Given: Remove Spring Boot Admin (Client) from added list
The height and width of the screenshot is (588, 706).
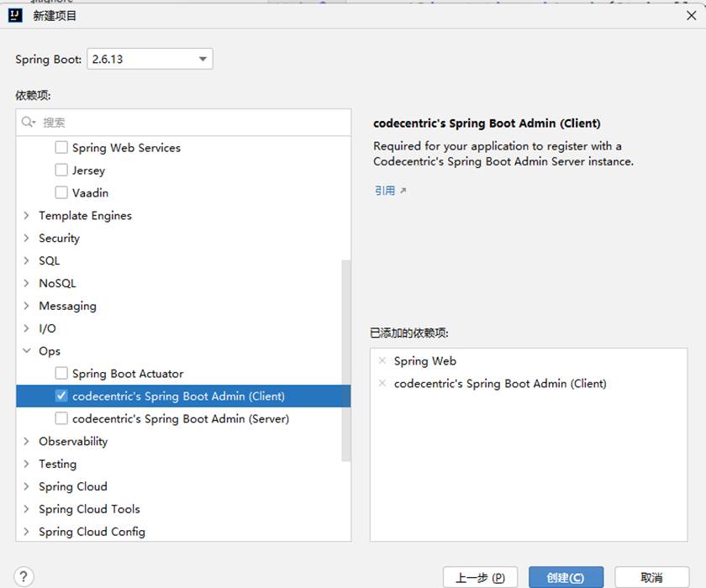Looking at the screenshot, I should pos(382,383).
